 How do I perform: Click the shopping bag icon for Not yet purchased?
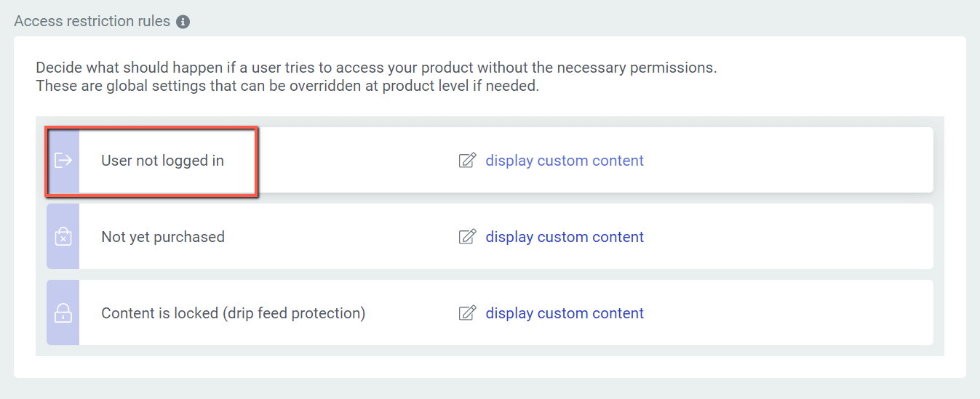point(63,237)
